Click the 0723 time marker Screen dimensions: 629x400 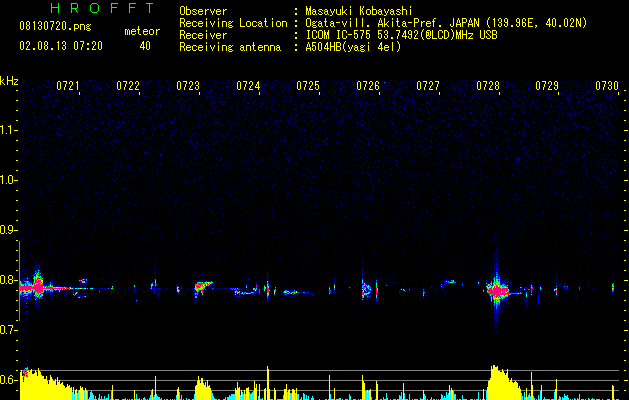pos(188,86)
